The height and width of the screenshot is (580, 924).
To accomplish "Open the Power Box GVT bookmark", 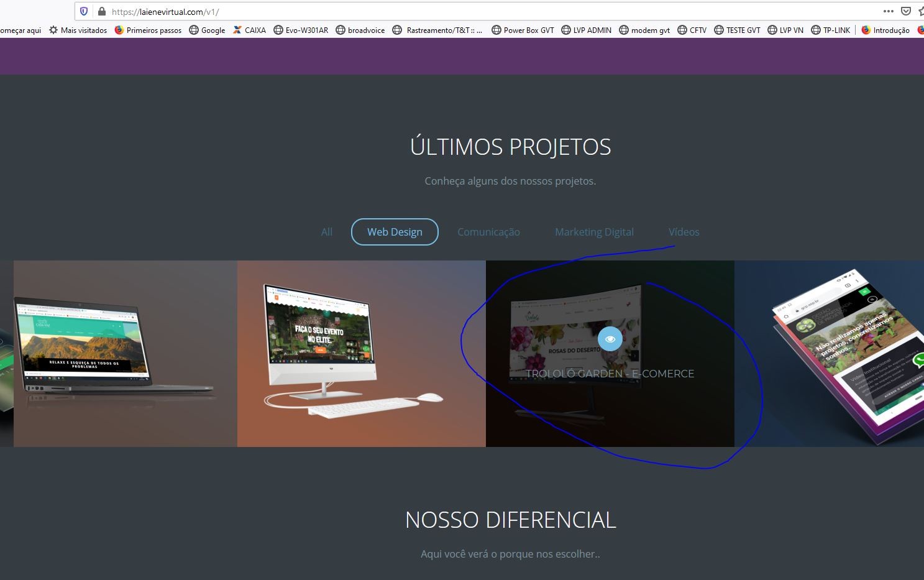I will coord(523,30).
